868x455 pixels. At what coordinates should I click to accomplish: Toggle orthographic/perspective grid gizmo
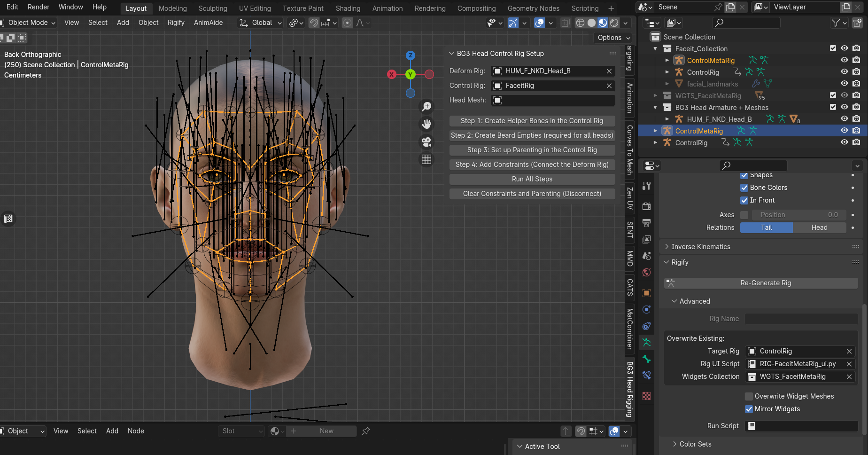[426, 160]
